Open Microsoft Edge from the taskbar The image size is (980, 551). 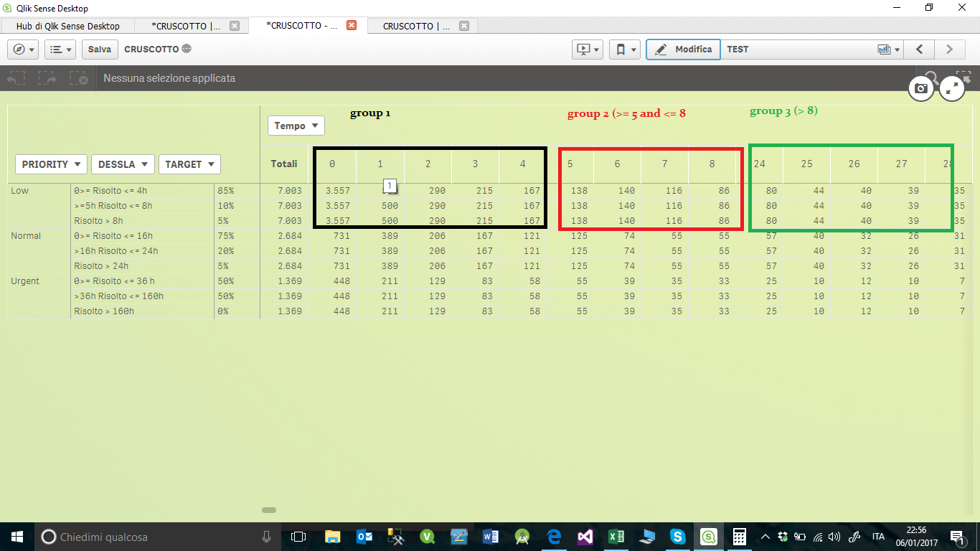tap(554, 537)
